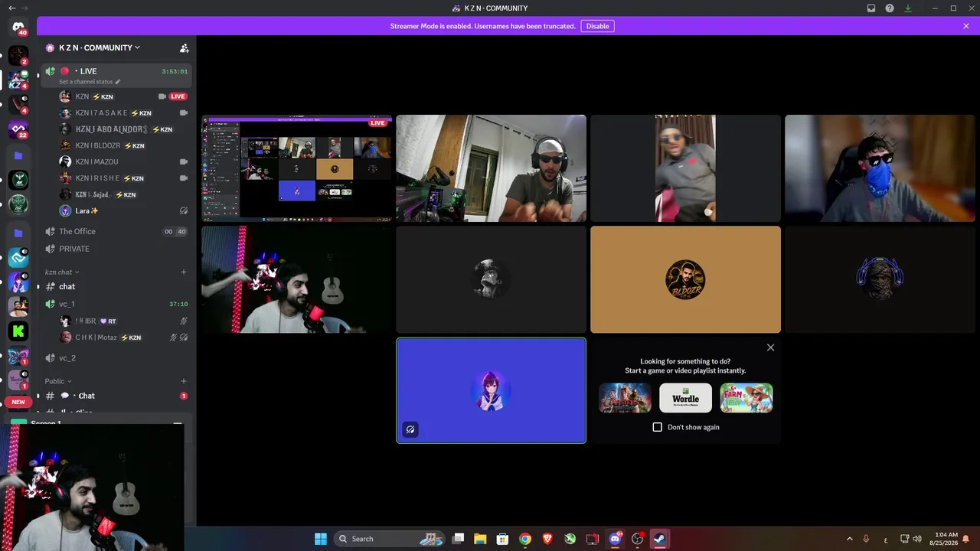Join the vc_2 voice channel
Viewport: 980px width, 551px height.
coord(116,358)
